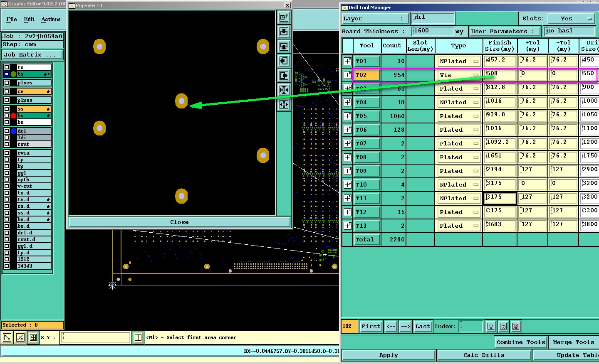
Task: Open the Type dropdown for tool T01
Action: pyautogui.click(x=459, y=61)
